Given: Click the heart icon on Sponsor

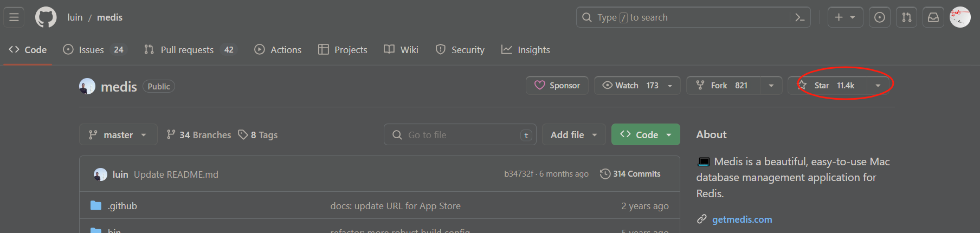Looking at the screenshot, I should click(x=540, y=85).
